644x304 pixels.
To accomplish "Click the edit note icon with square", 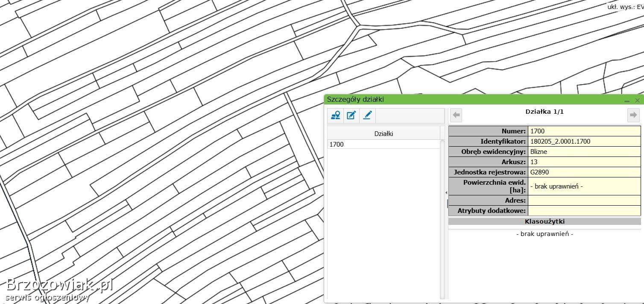I will pos(351,115).
